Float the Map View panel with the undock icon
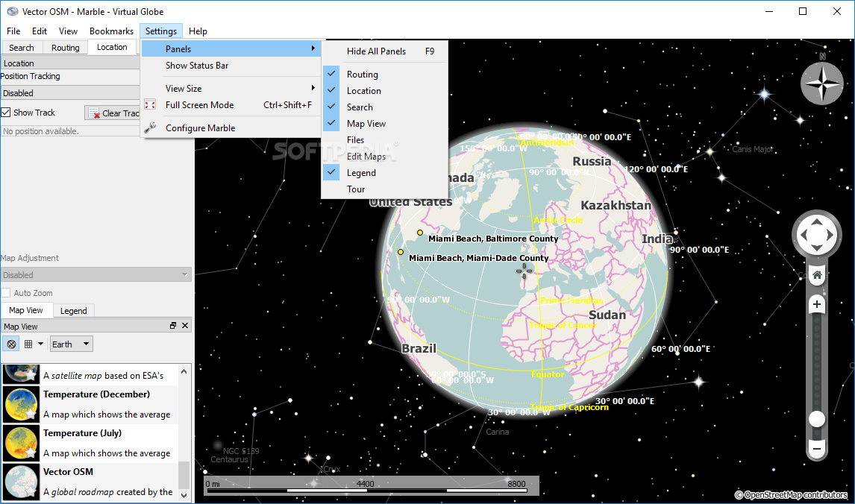855x504 pixels. coord(173,325)
